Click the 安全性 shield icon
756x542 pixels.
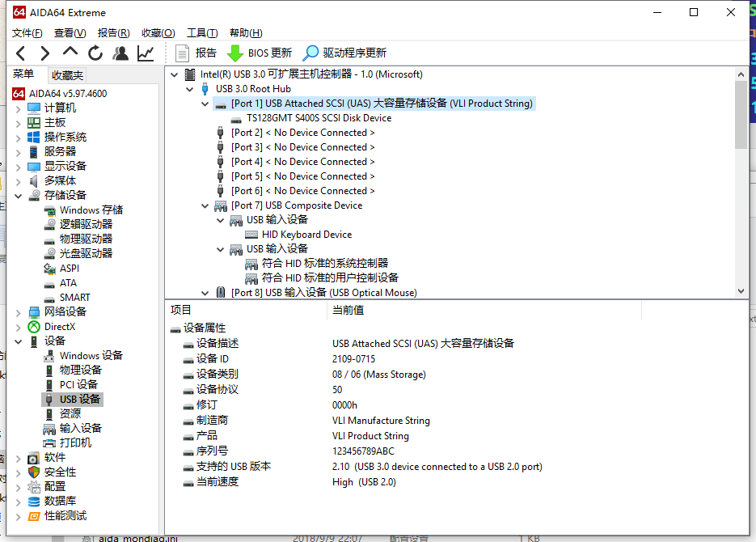[34, 472]
